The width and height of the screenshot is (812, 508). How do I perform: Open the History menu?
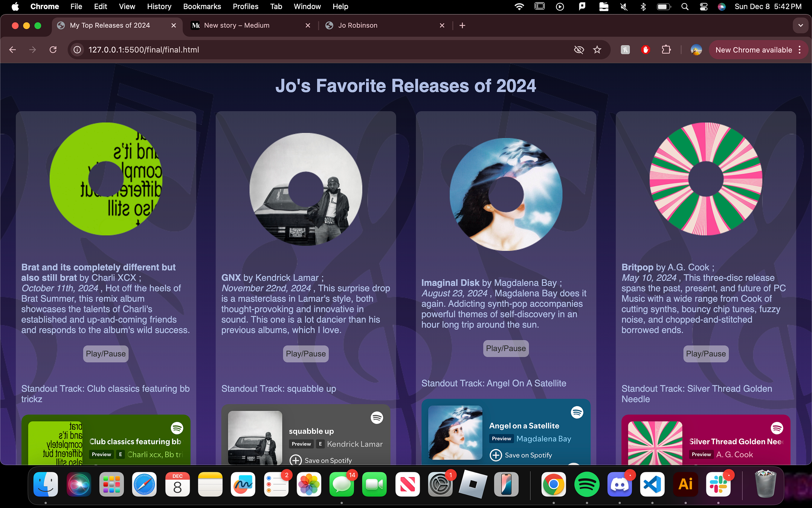[x=159, y=6]
